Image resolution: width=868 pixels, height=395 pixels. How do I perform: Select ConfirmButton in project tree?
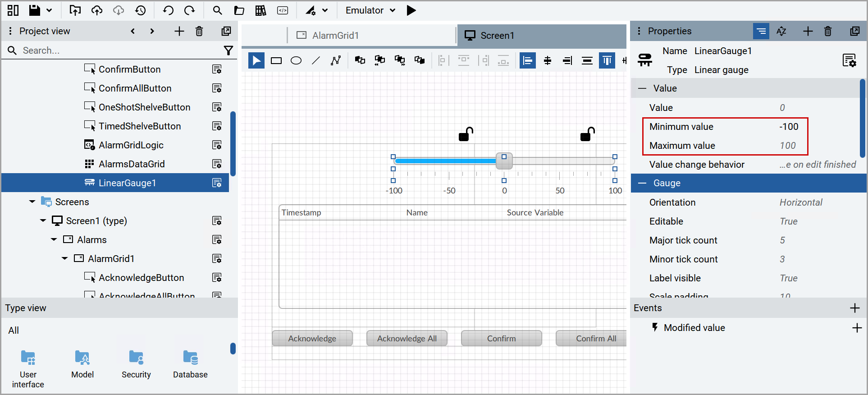tap(129, 69)
